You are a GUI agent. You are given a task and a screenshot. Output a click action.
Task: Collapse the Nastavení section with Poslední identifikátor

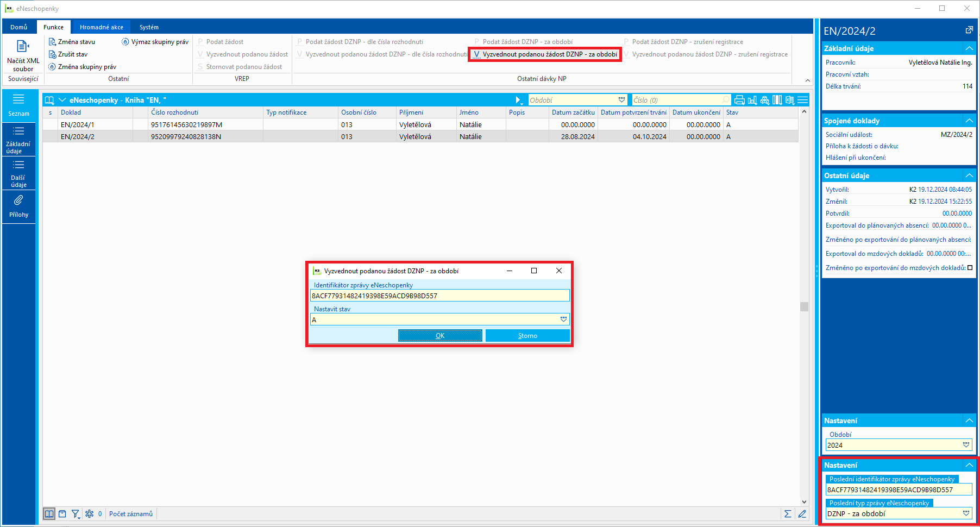(969, 465)
